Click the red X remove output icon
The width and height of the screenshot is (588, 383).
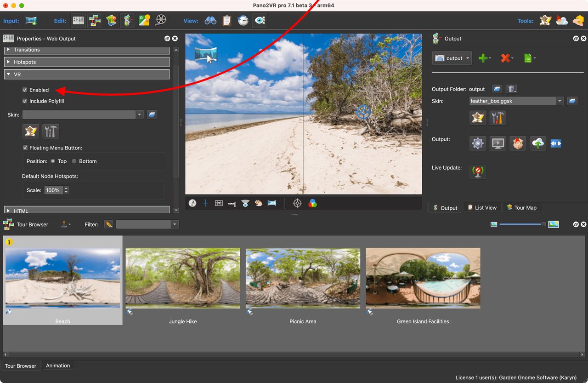[505, 58]
